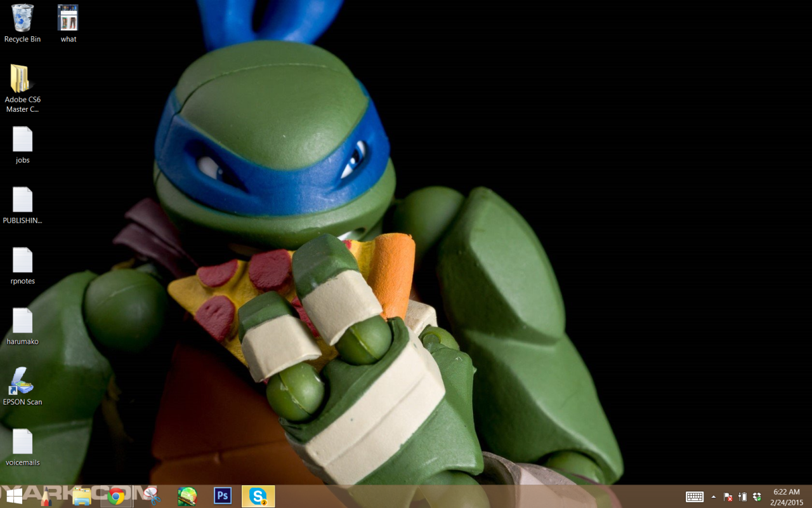
Task: Open the Dropbox tray icon
Action: [x=757, y=497]
